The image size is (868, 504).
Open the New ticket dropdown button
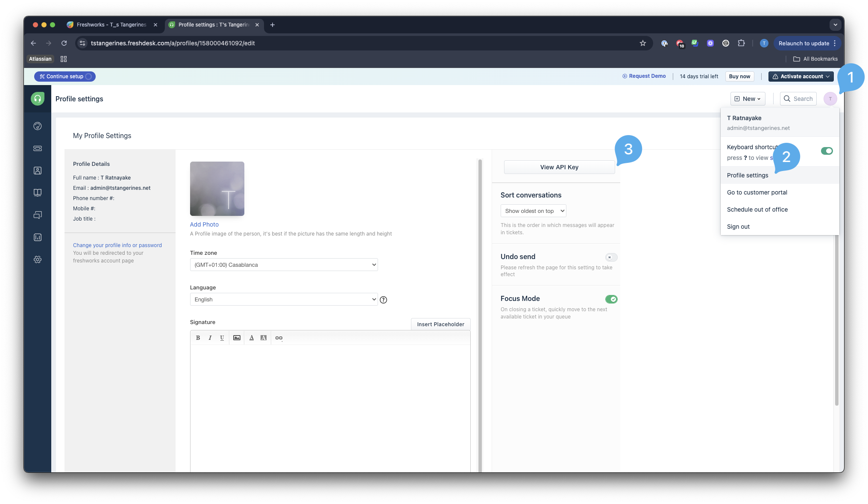[x=748, y=99]
